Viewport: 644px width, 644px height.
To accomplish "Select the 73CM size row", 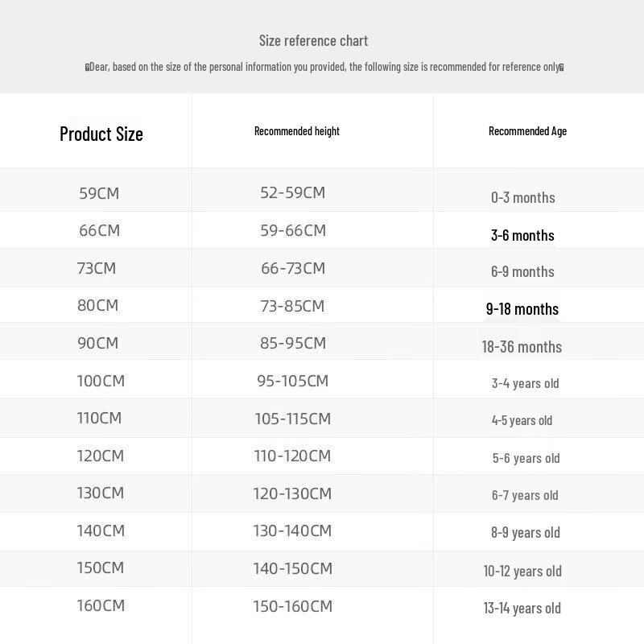I will pyautogui.click(x=322, y=268).
